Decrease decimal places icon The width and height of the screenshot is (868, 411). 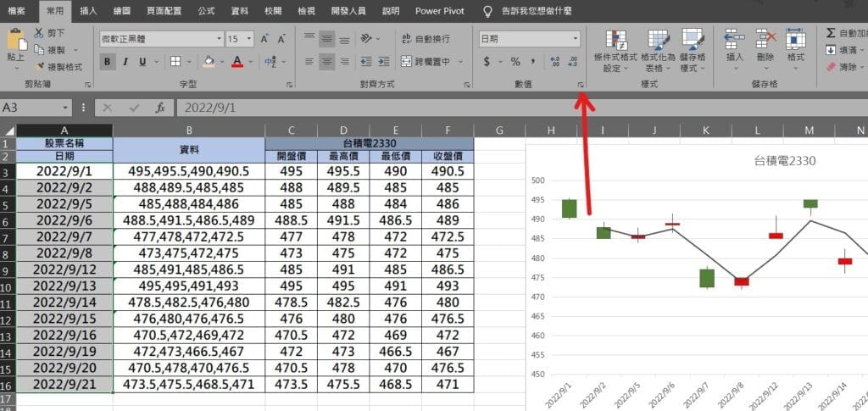click(x=573, y=61)
